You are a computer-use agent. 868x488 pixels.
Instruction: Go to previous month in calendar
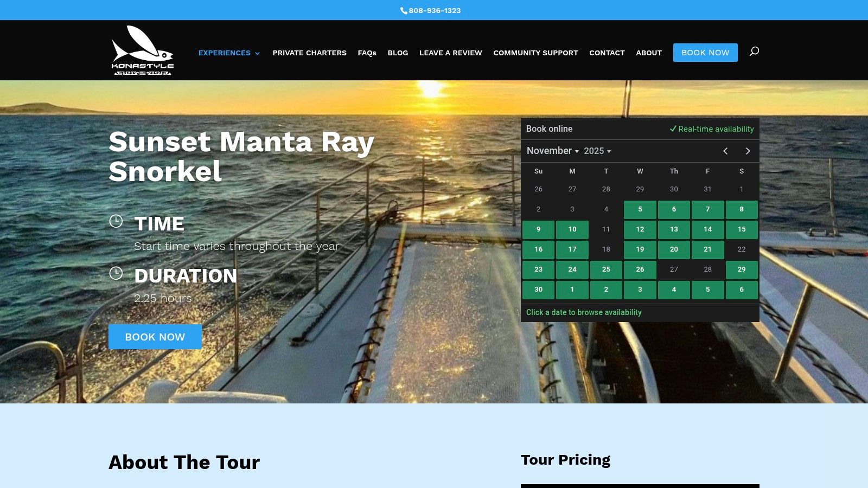(x=725, y=151)
